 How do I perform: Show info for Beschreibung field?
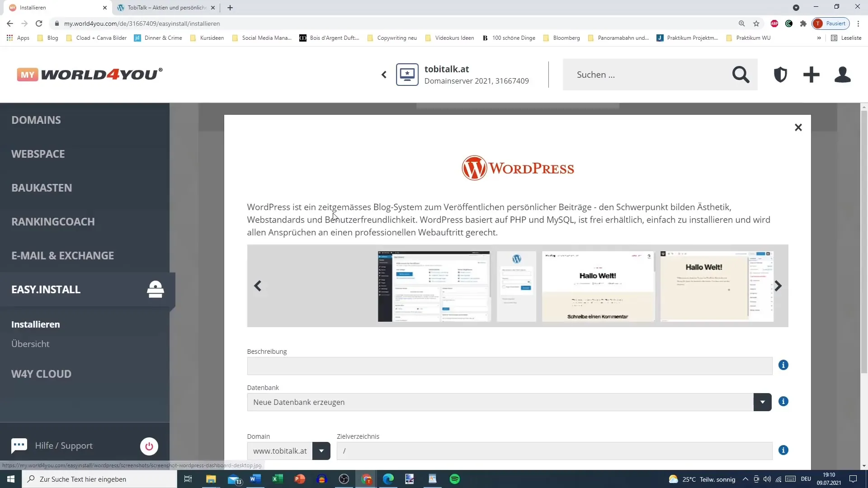tap(783, 365)
